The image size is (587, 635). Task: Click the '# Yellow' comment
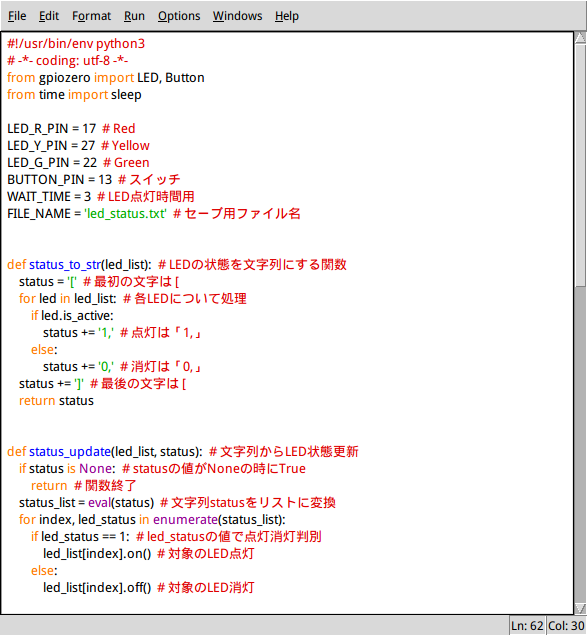pos(125,145)
